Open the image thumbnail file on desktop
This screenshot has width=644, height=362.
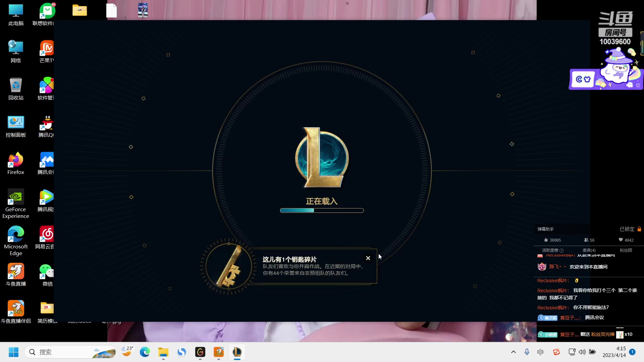(143, 10)
